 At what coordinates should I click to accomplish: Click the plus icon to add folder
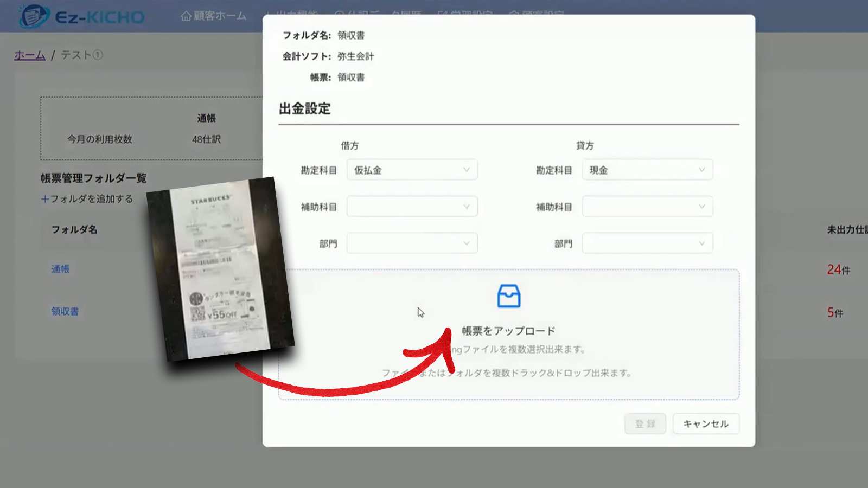pyautogui.click(x=45, y=199)
